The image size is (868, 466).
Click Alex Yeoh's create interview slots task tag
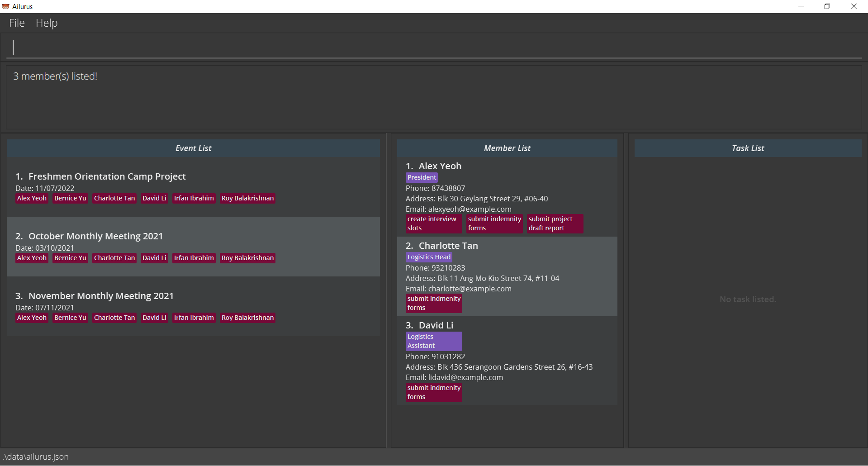tap(433, 223)
